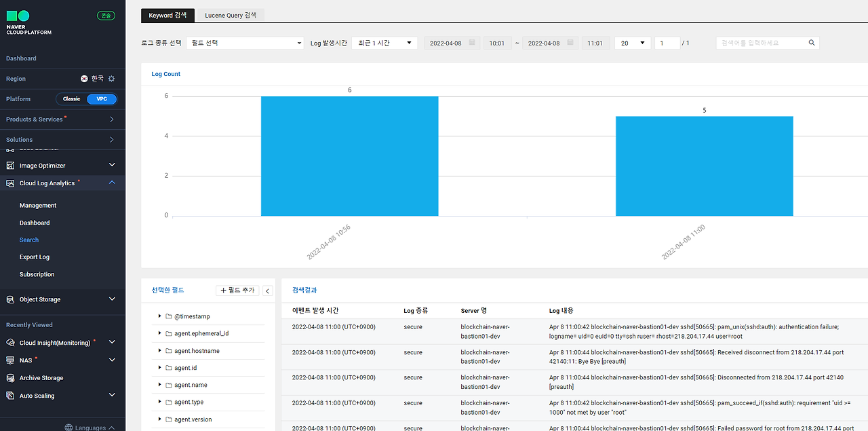The width and height of the screenshot is (868, 431).
Task: Expand Image Optimizer submenu chevron
Action: (x=112, y=165)
